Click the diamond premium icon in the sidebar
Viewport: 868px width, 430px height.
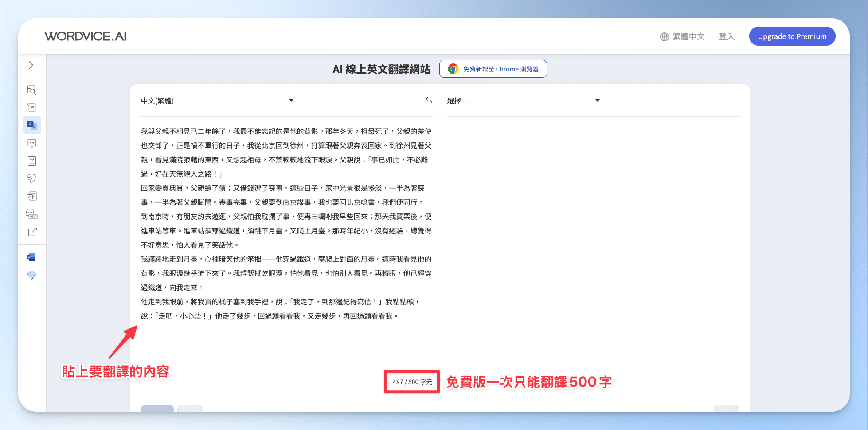31,275
